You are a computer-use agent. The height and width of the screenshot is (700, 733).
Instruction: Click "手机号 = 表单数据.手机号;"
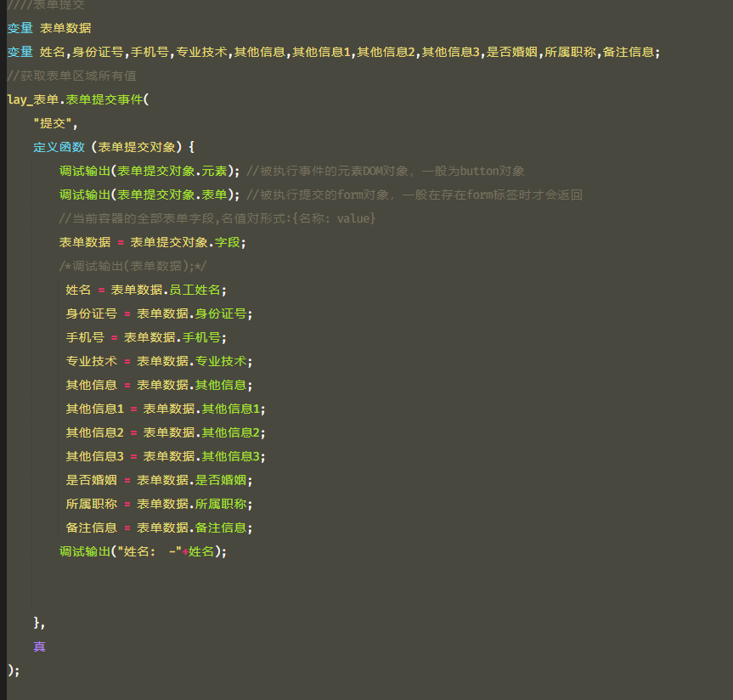[x=146, y=338]
